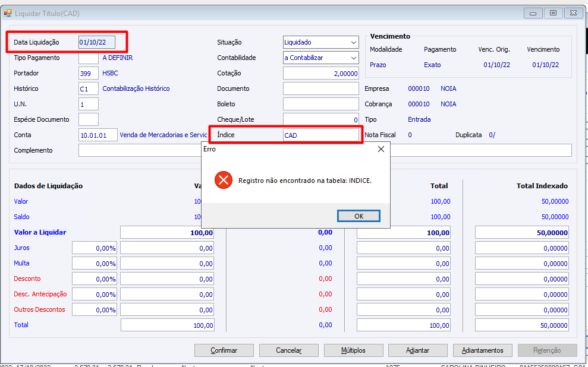Click the Documento input field
The height and width of the screenshot is (367, 588).
[x=321, y=88]
